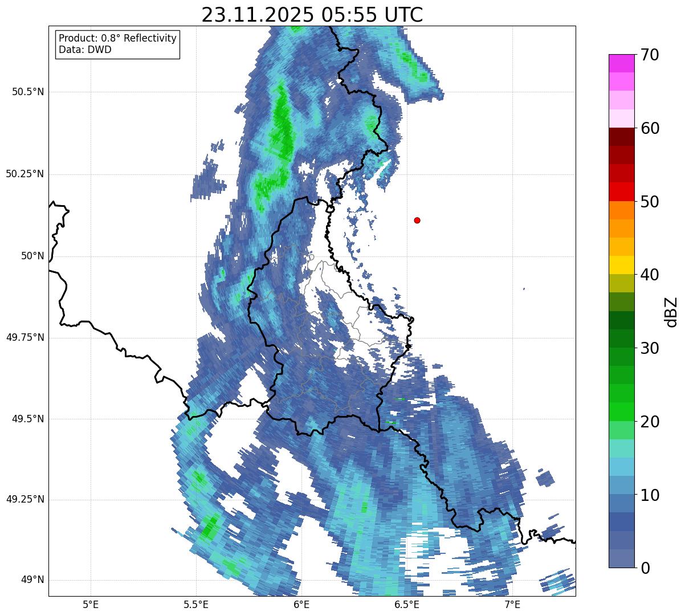Click the colorbar tick label 50
The height and width of the screenshot is (616, 685).
tap(649, 202)
